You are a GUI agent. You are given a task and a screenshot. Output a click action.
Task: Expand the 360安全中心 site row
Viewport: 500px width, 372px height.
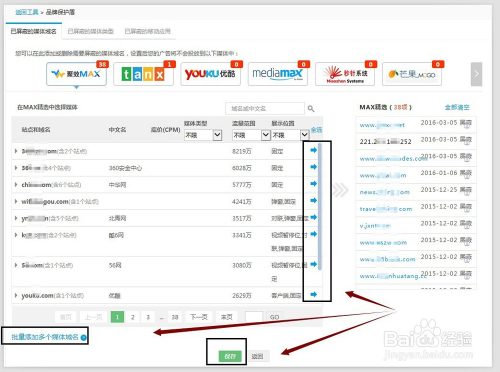tap(16, 168)
